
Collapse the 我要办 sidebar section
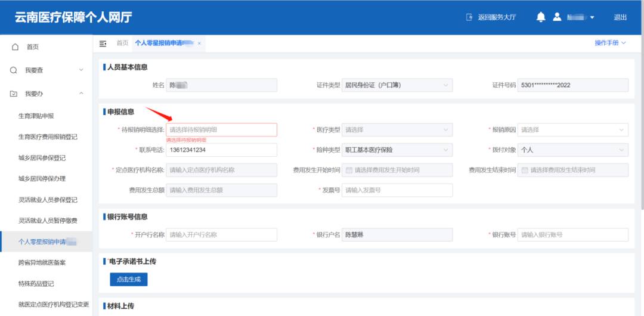point(81,94)
